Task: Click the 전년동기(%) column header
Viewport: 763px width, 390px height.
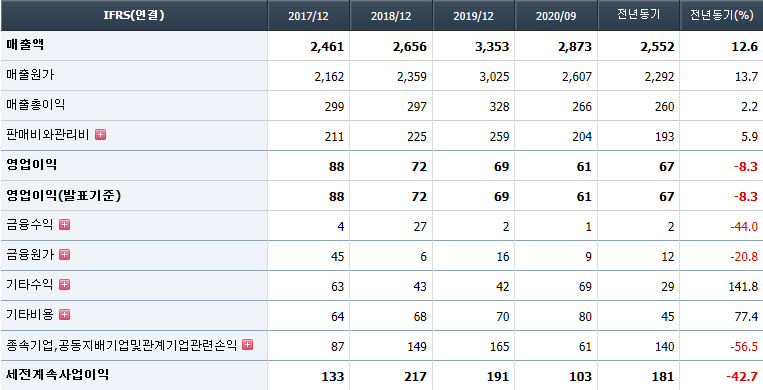Action: (x=722, y=16)
